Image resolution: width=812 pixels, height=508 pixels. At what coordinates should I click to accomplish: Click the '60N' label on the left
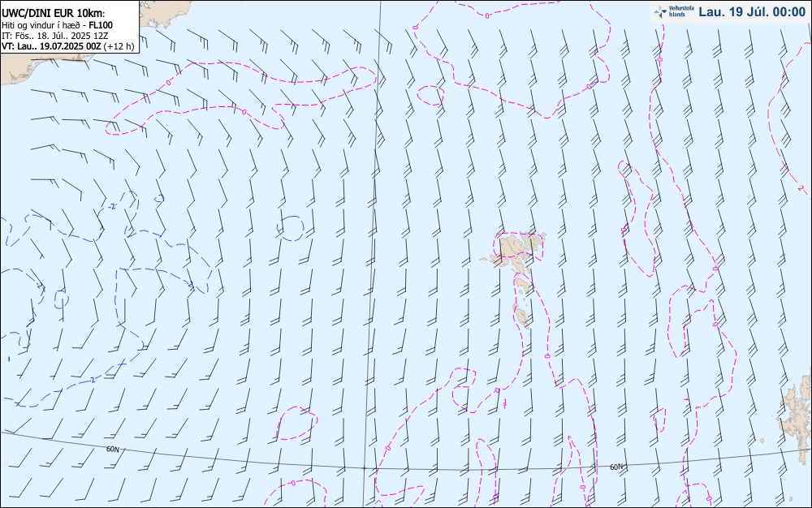(x=112, y=449)
